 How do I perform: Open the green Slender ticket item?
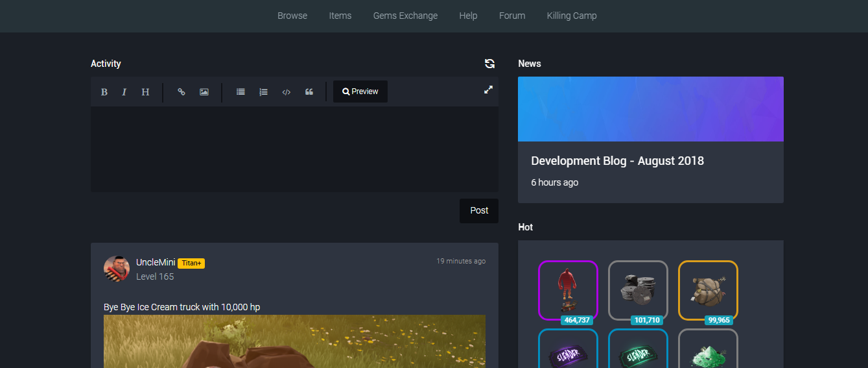tap(638, 349)
